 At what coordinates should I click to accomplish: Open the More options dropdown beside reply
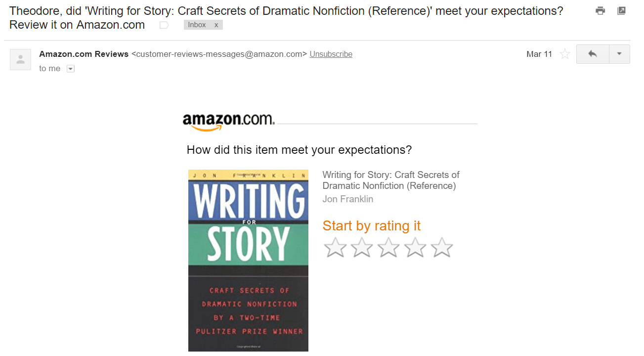point(619,54)
